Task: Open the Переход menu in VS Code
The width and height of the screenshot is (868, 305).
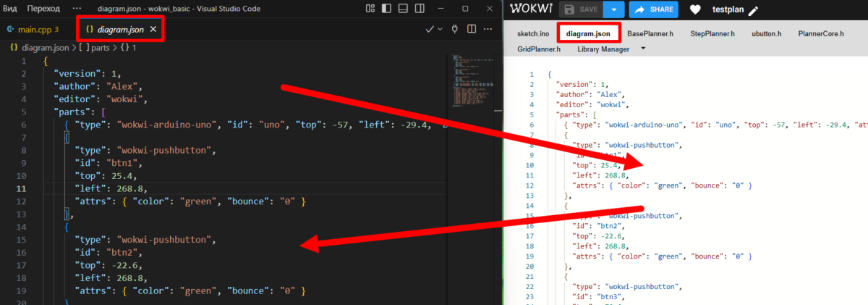Action: pyautogui.click(x=43, y=9)
